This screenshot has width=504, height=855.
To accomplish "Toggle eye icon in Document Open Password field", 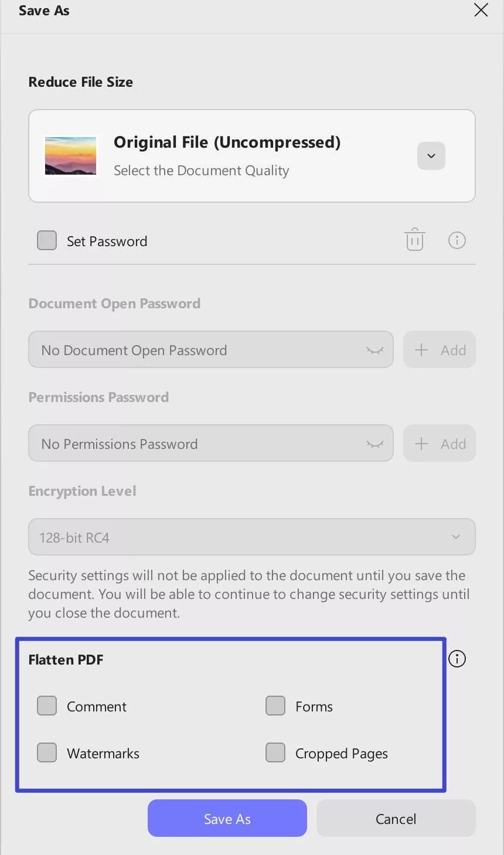I will point(375,350).
